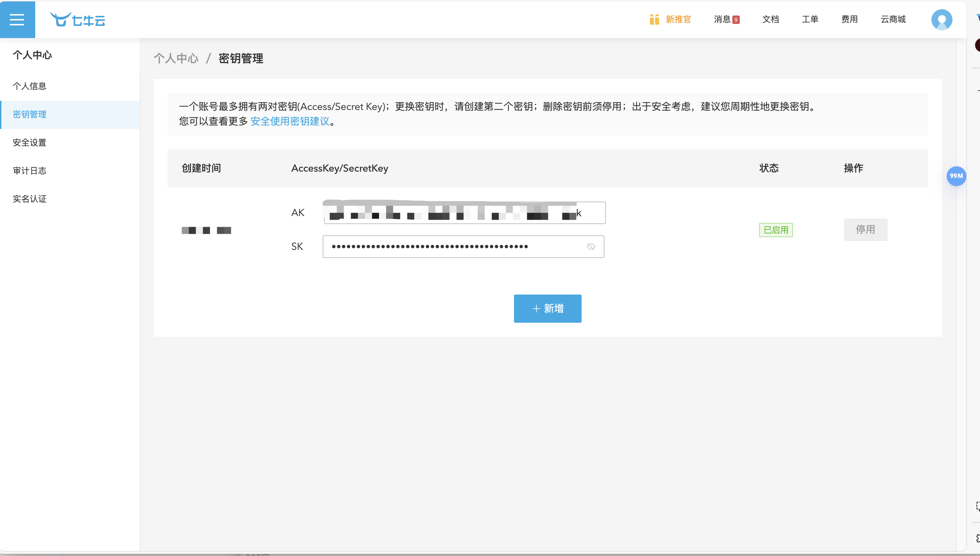Open 实名认证 in the sidebar
The image size is (980, 556).
click(30, 199)
